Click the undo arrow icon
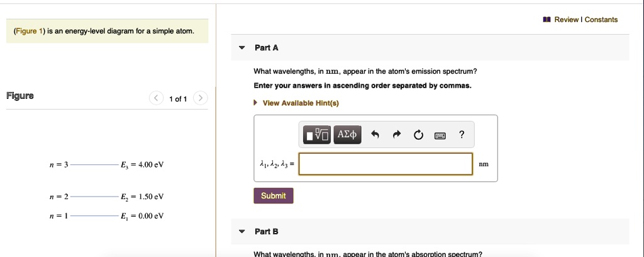This screenshot has width=644, height=257. [x=375, y=134]
